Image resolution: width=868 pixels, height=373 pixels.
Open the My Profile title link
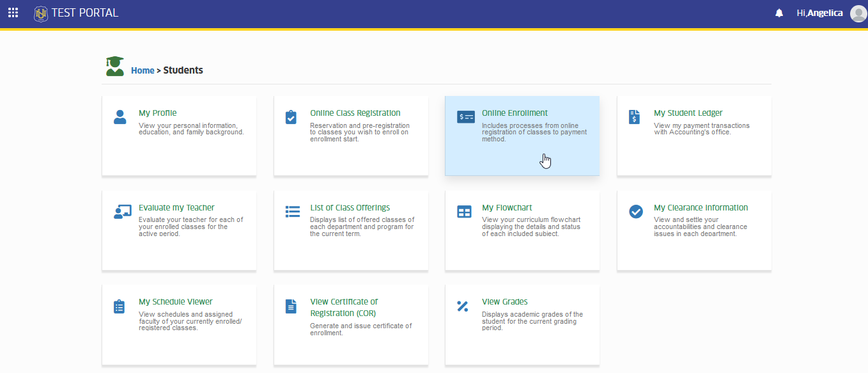click(158, 113)
